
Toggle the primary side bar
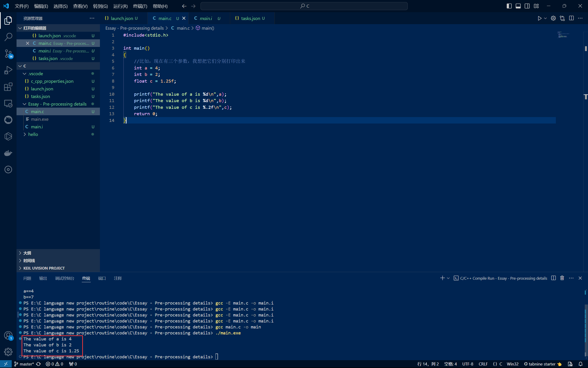click(x=509, y=6)
